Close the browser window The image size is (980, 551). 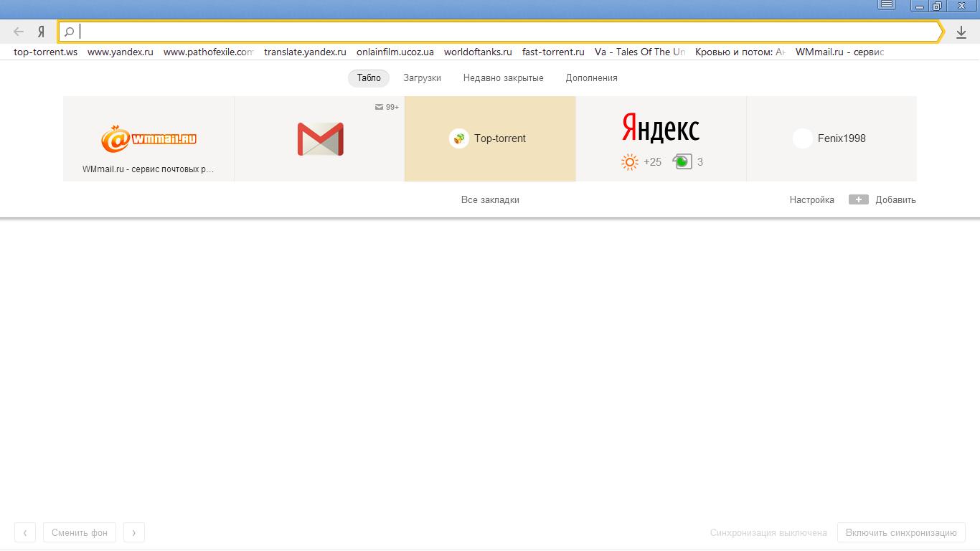[961, 5]
